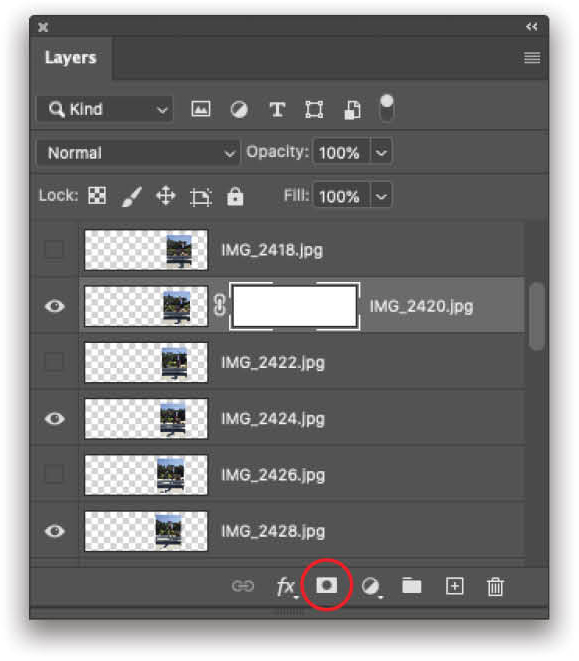Hide the IMG_2424.jpg layer
Image resolution: width=579 pixels, height=661 pixels.
click(x=54, y=419)
